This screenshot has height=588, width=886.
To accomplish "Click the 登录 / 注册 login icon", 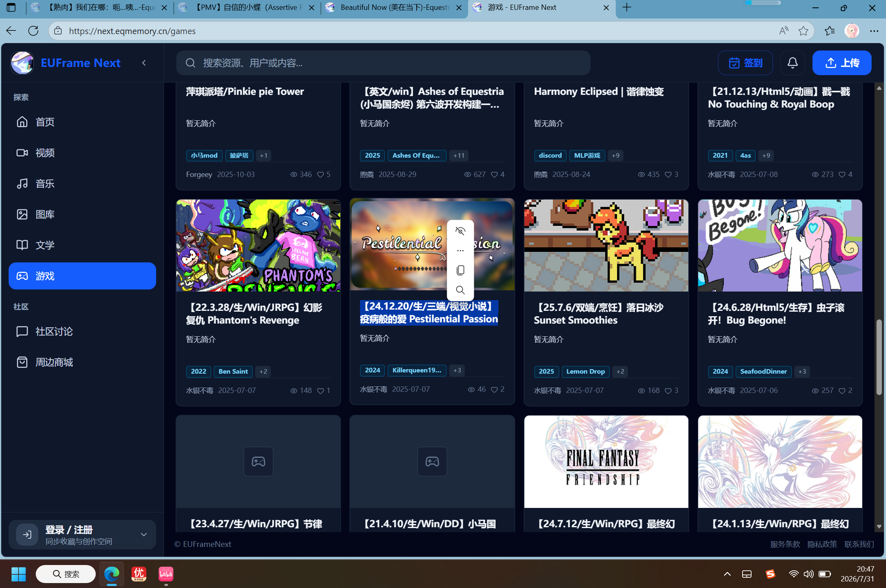I will 27,535.
